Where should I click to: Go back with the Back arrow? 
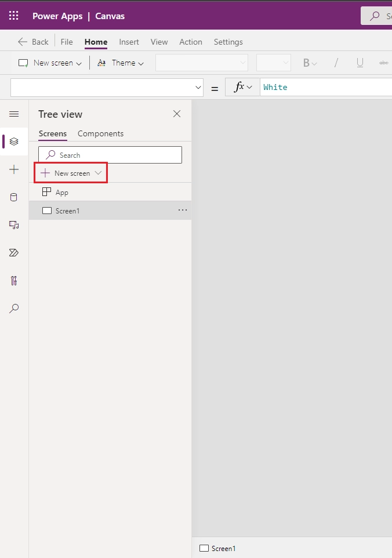pos(33,42)
